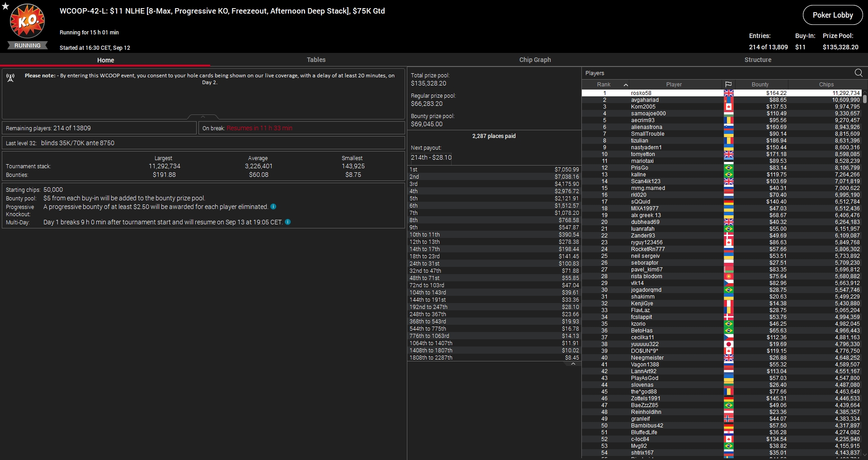The width and height of the screenshot is (868, 460).
Task: Click flag beside c-loc84
Action: pos(728,439)
